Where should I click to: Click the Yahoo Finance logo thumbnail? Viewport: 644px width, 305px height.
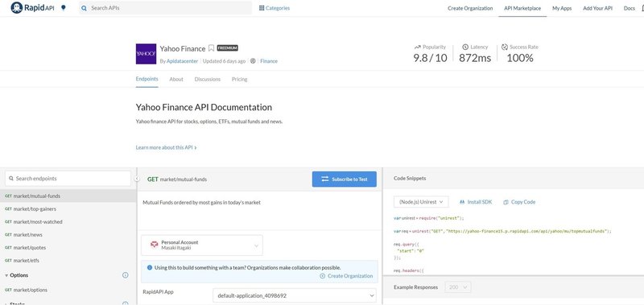[x=146, y=54]
